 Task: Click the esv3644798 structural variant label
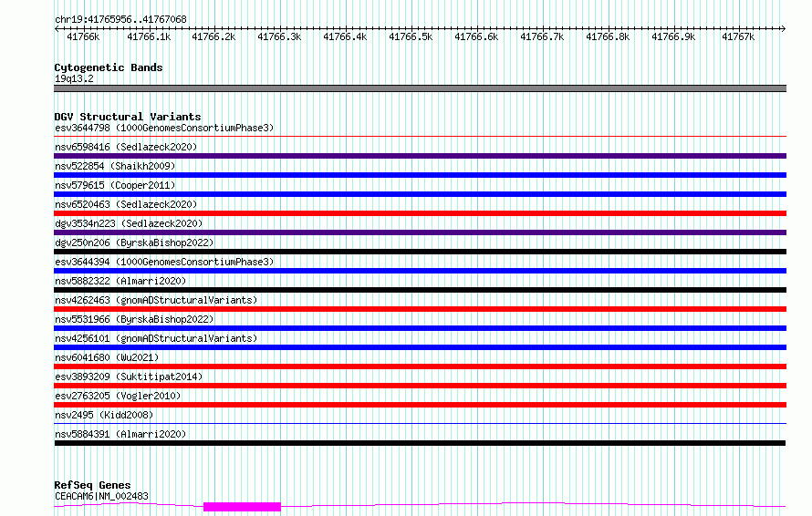[164, 128]
